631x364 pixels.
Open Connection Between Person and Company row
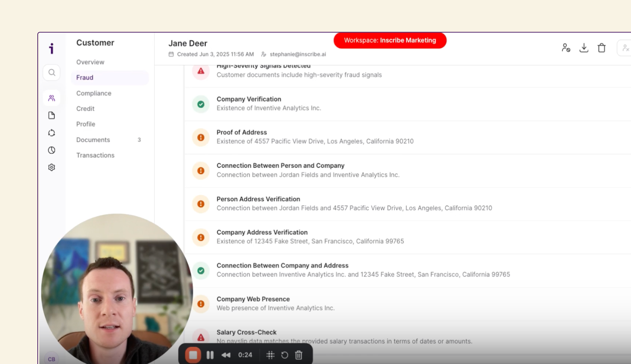click(x=408, y=171)
